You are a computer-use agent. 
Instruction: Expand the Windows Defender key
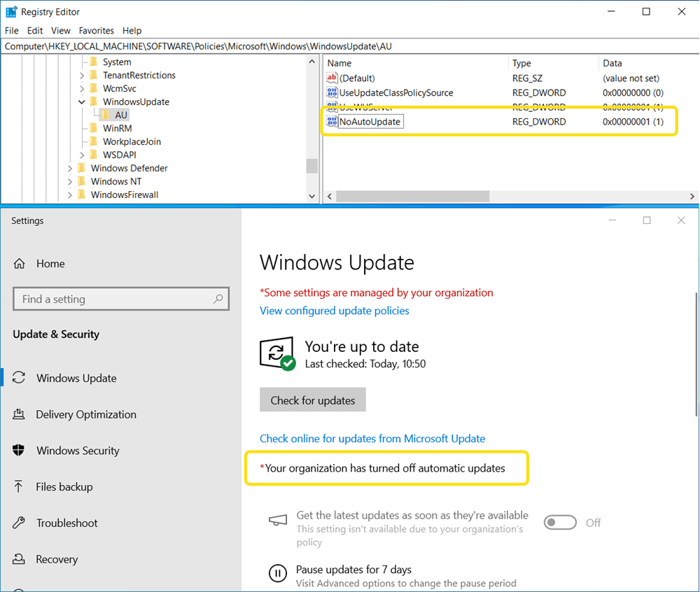point(69,169)
